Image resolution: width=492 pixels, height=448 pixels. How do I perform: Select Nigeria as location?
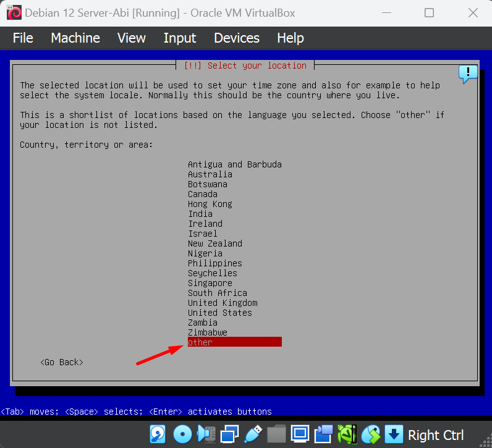pyautogui.click(x=235, y=253)
